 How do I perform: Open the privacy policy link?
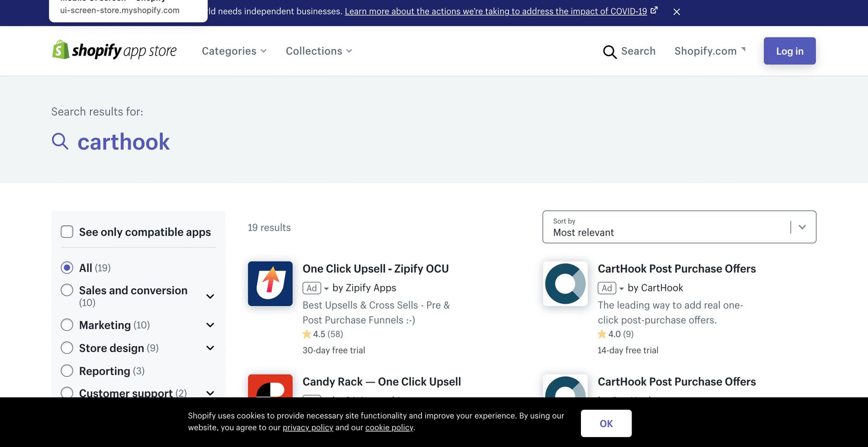click(x=308, y=428)
